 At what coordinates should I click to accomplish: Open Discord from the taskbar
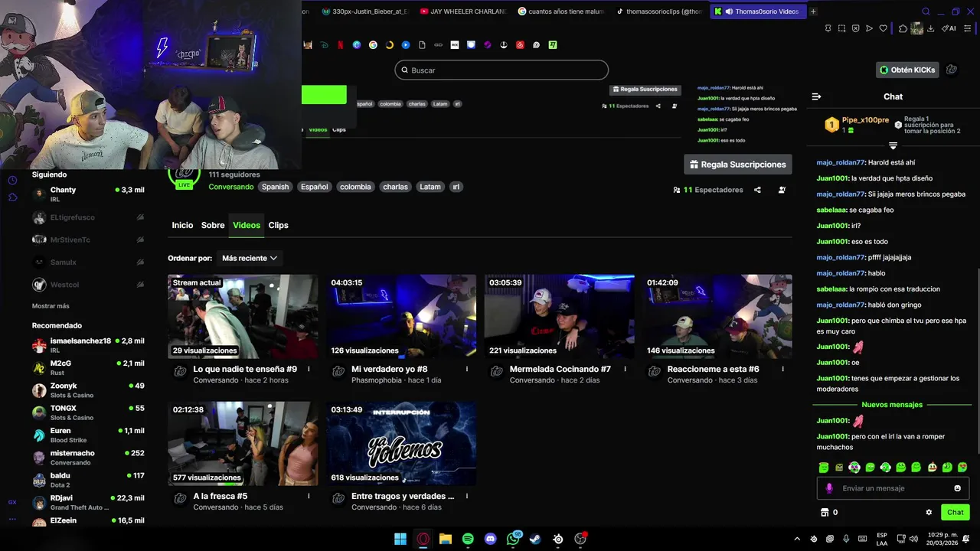[x=491, y=539]
